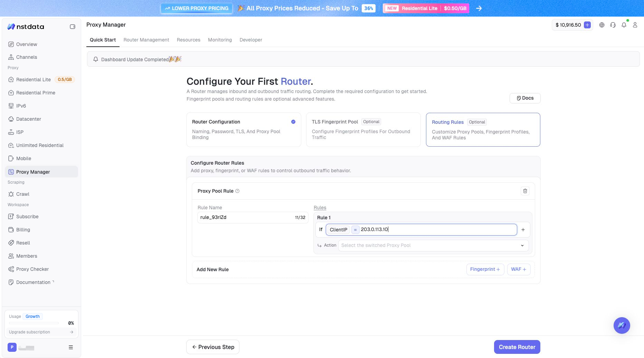Open the Developer tab
Screen dimensions: 644x358
click(x=251, y=40)
